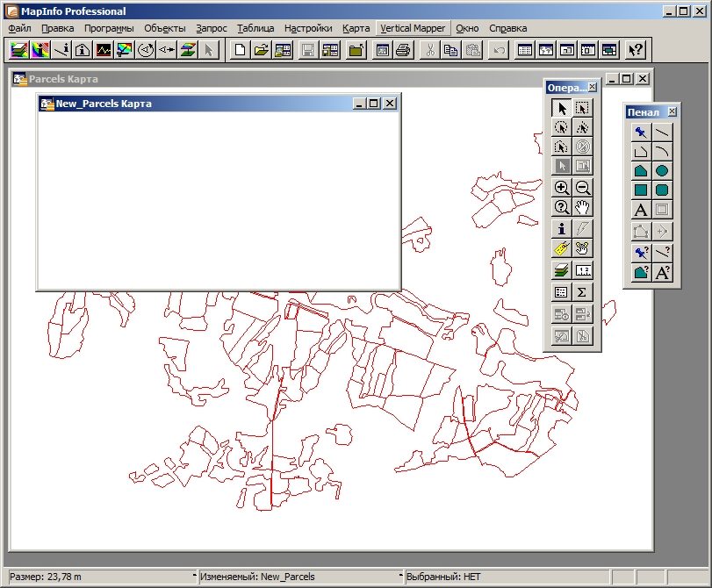
Task: Pick the Polygon drawing tool in Пенал
Action: click(x=640, y=171)
